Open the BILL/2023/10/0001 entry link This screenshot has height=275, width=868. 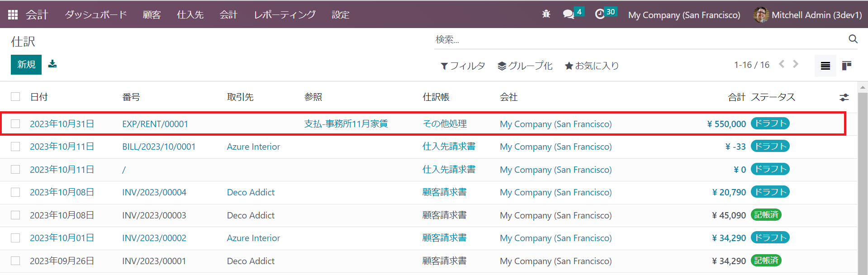[159, 147]
